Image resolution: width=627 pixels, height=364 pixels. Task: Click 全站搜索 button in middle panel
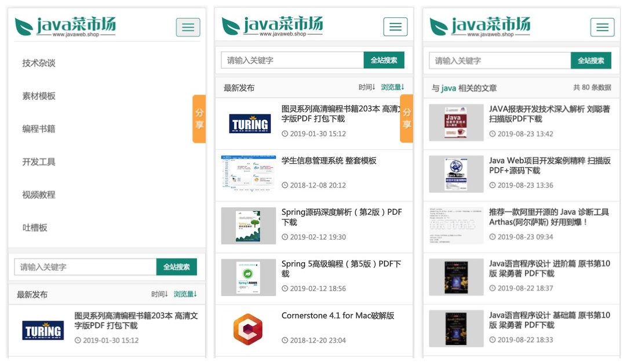[x=384, y=60]
